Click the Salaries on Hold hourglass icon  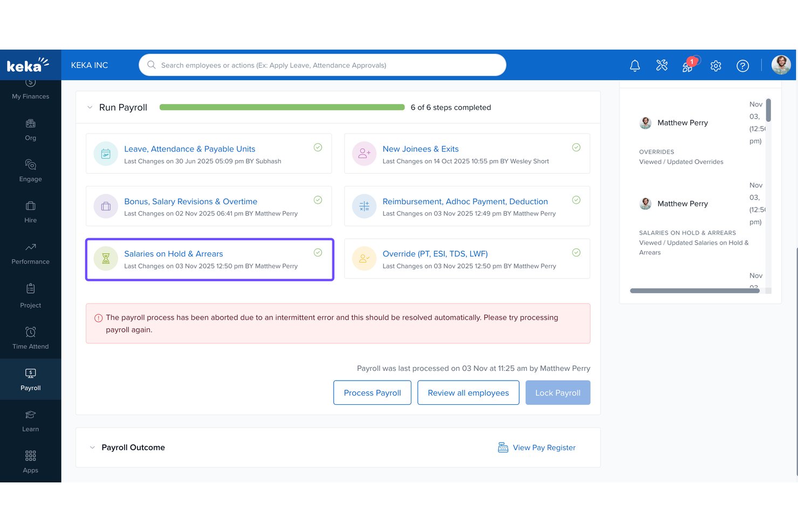point(106,259)
